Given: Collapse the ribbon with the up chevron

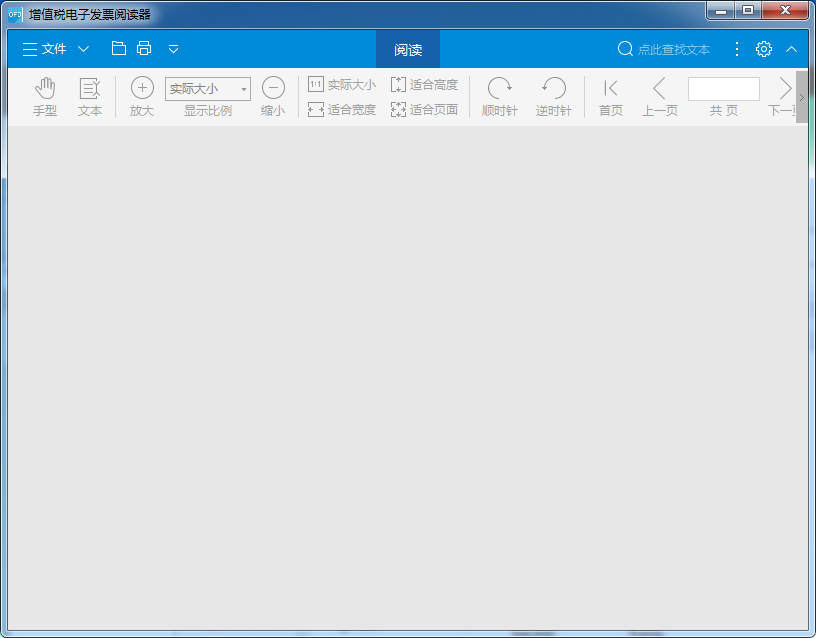Looking at the screenshot, I should point(792,49).
